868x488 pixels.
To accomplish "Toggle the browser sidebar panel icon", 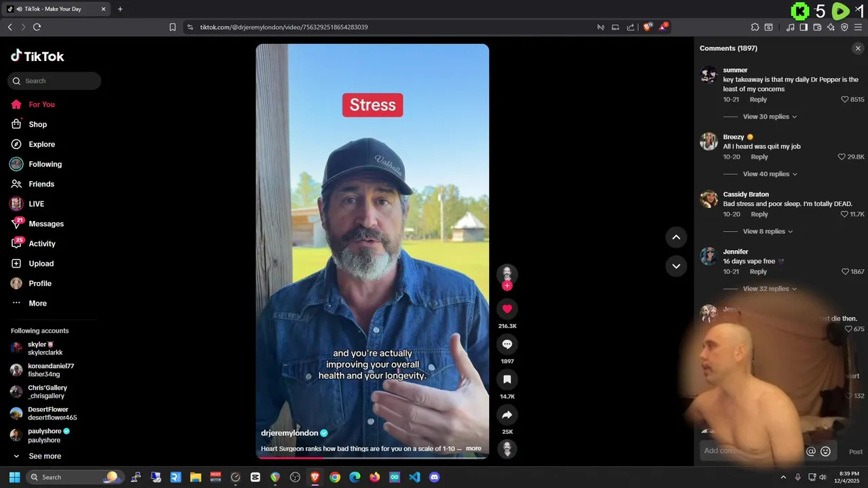I will coord(804,27).
